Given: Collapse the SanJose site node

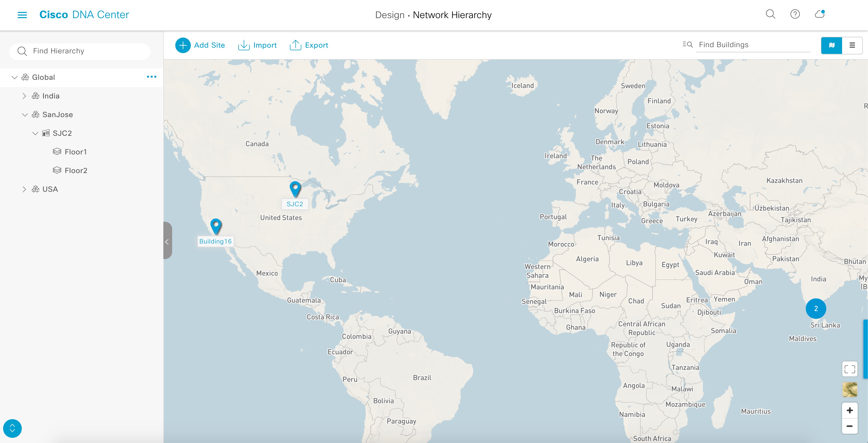Looking at the screenshot, I should point(25,115).
